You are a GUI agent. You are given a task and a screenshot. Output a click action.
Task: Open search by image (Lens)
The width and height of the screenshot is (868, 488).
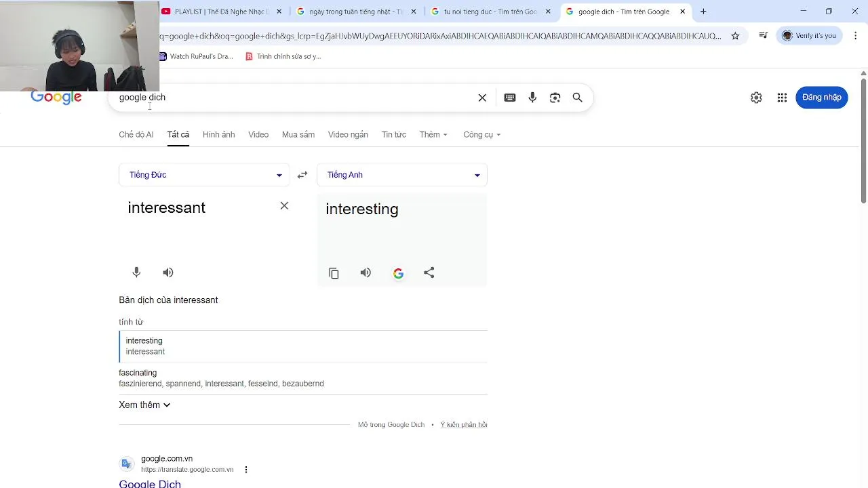(555, 98)
